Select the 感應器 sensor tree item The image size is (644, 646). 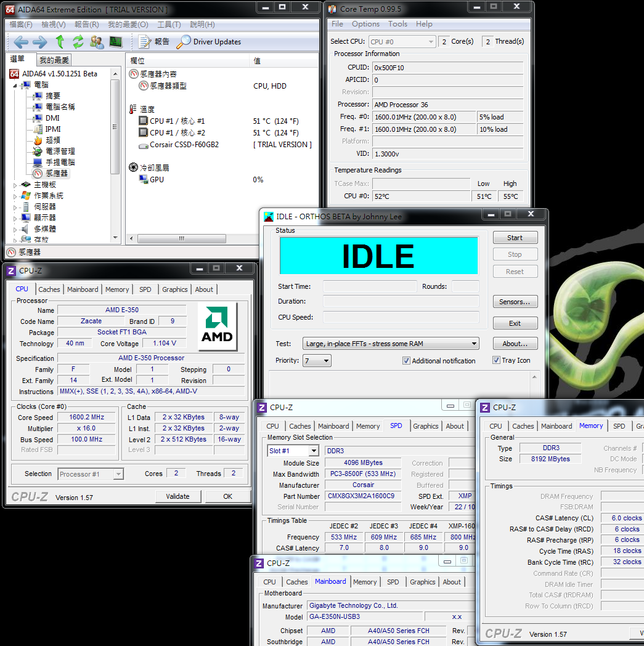click(x=51, y=174)
